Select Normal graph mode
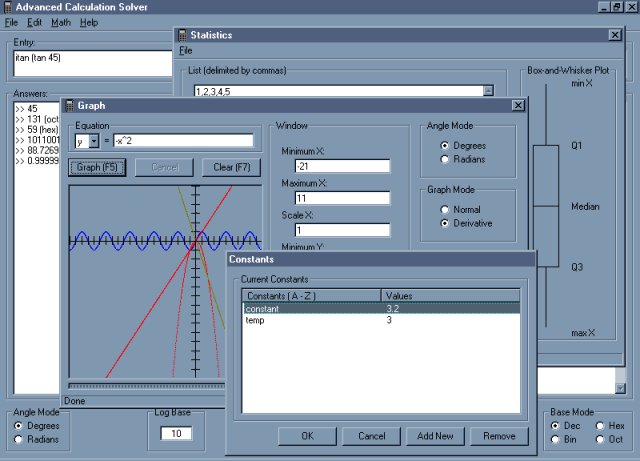 (x=445, y=209)
